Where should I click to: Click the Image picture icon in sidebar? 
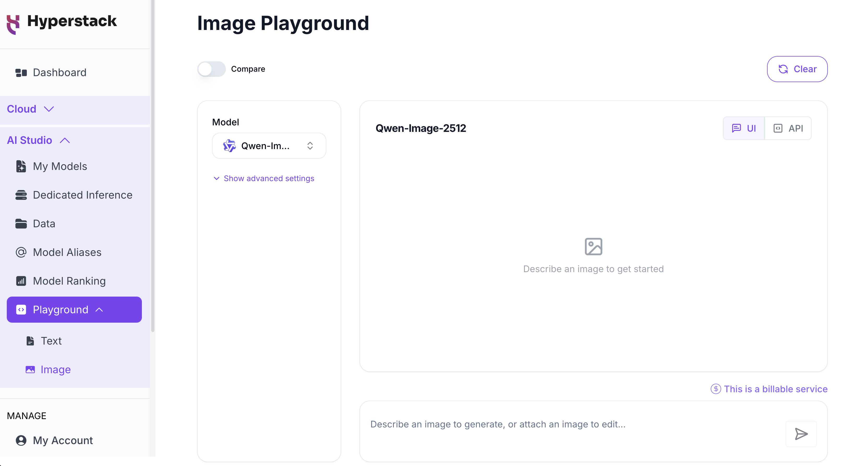30,370
